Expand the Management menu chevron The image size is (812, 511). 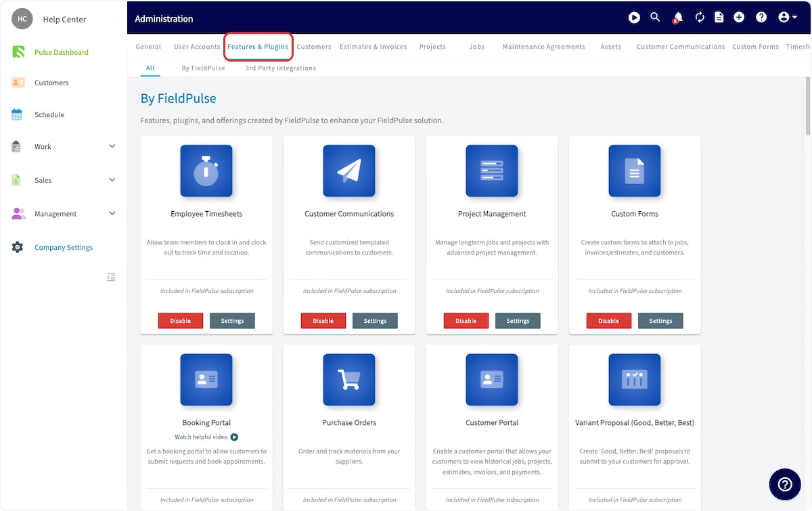112,214
